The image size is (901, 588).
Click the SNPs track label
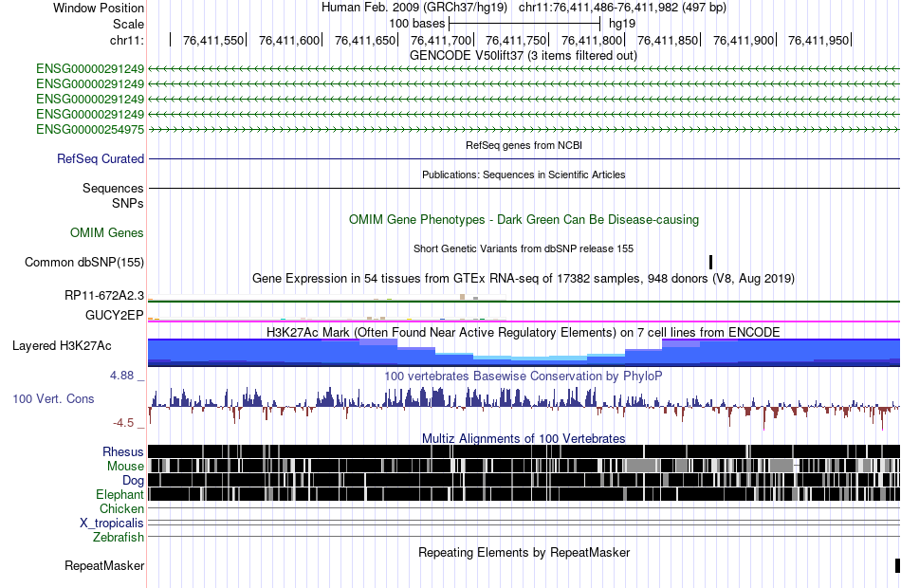[128, 204]
